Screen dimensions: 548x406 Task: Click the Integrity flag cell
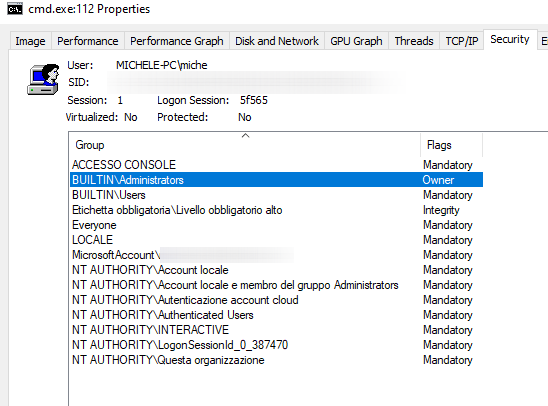click(x=441, y=210)
